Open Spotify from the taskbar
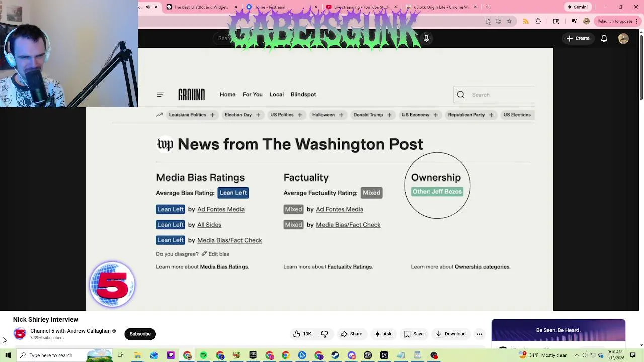Screen dimensions: 644x362 click(x=203, y=355)
